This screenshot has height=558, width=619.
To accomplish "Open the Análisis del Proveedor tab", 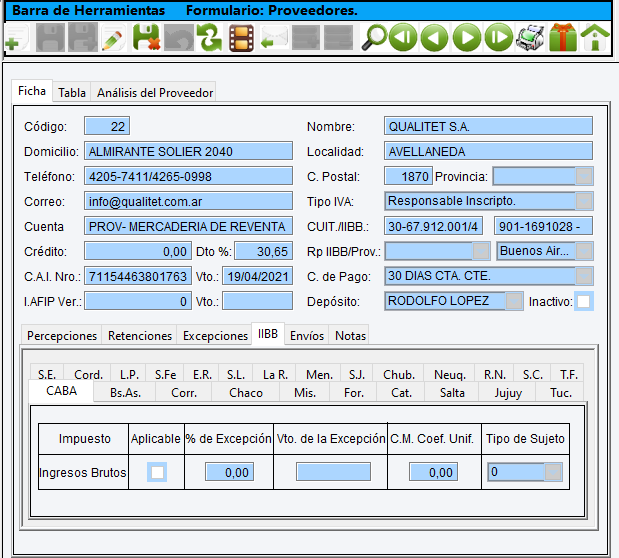I will pyautogui.click(x=155, y=93).
